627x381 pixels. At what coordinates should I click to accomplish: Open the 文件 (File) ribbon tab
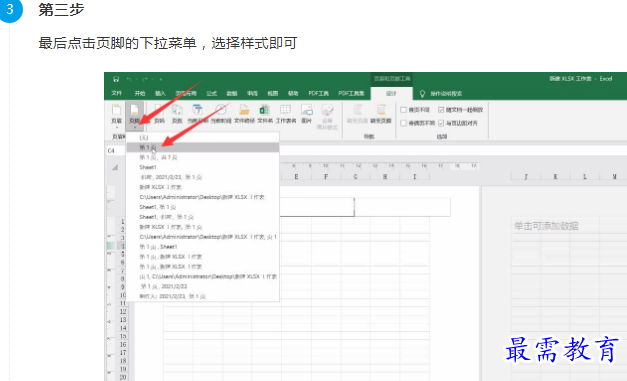(x=116, y=93)
